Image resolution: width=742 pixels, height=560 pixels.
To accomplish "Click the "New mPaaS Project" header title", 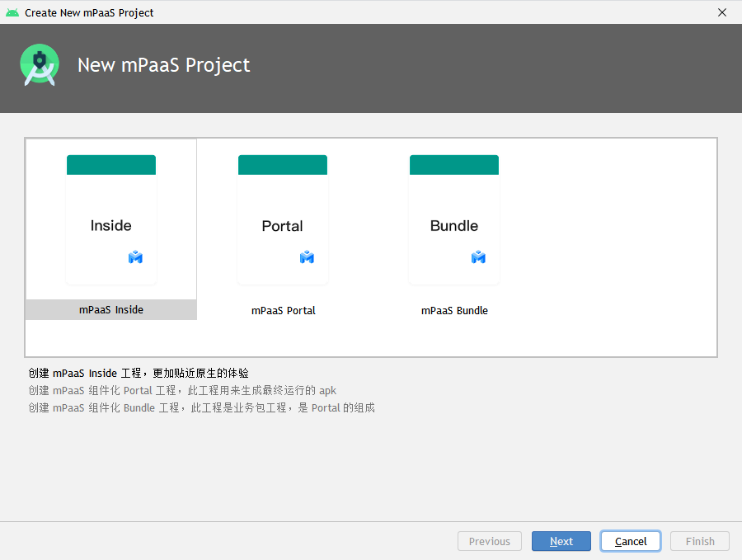I will click(x=163, y=65).
